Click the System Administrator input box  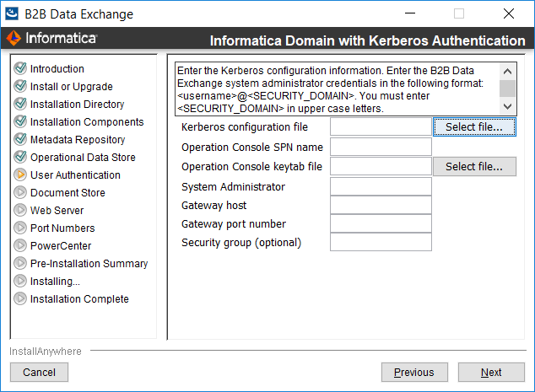tap(381, 186)
